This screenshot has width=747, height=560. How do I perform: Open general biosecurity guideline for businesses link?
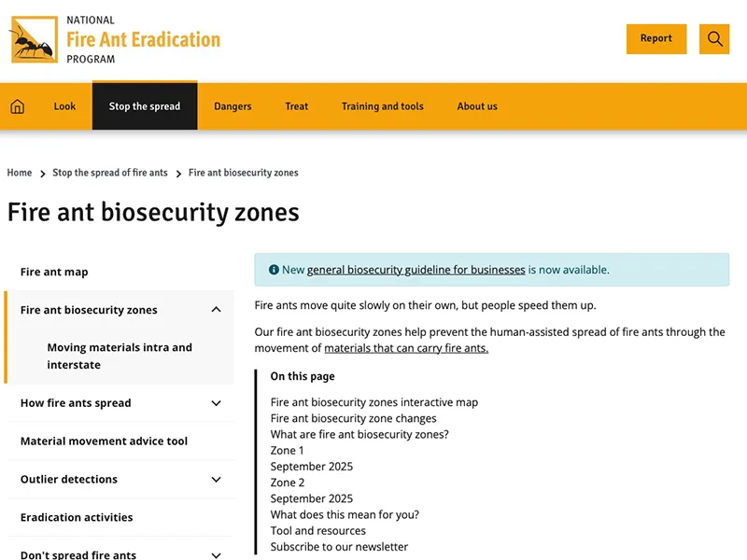[416, 270]
